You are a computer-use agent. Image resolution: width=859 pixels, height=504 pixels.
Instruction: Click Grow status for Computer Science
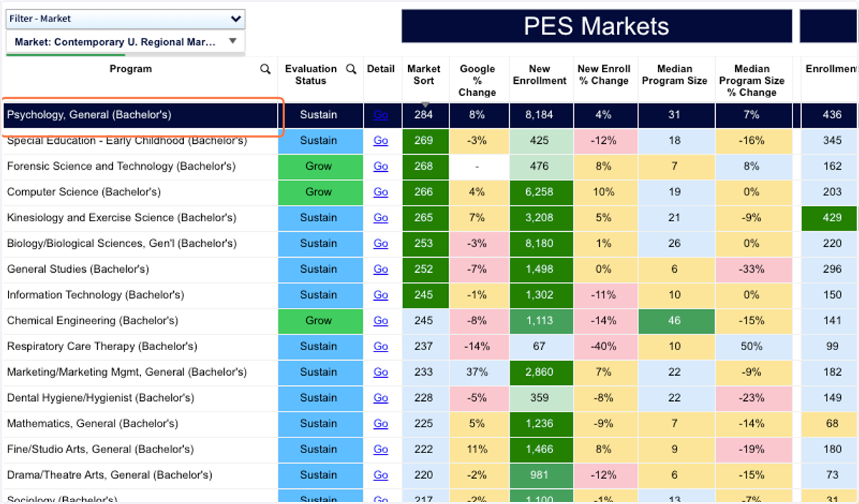click(x=319, y=192)
